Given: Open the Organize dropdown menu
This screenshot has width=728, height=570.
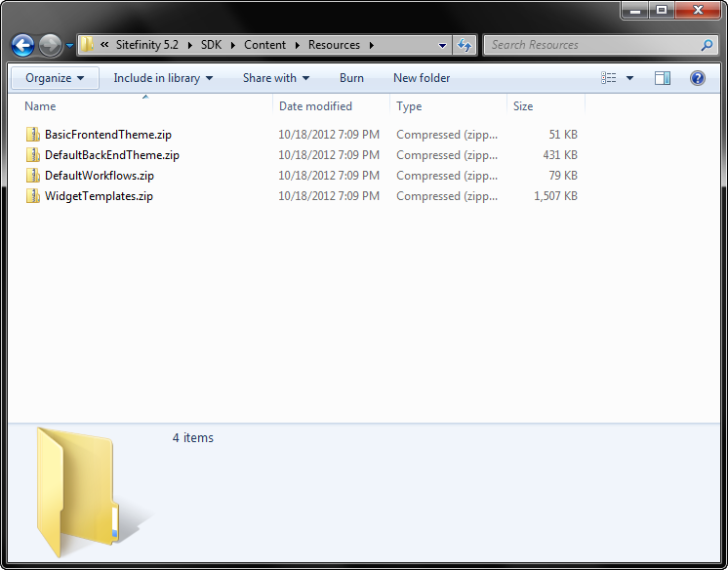Looking at the screenshot, I should (x=55, y=78).
